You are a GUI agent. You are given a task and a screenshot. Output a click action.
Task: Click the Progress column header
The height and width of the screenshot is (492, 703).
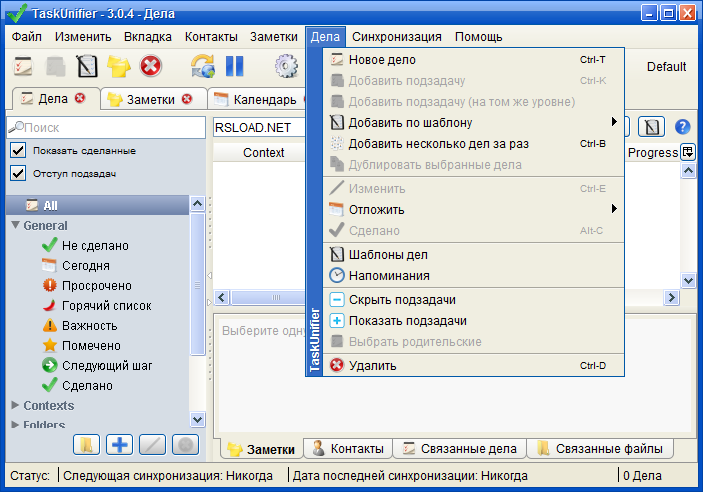(652, 152)
